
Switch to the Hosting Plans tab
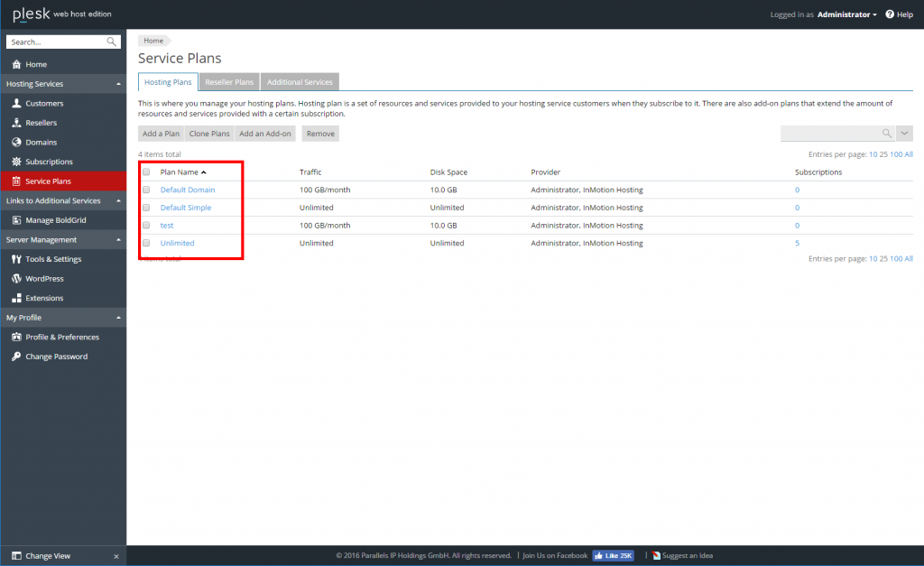point(168,82)
